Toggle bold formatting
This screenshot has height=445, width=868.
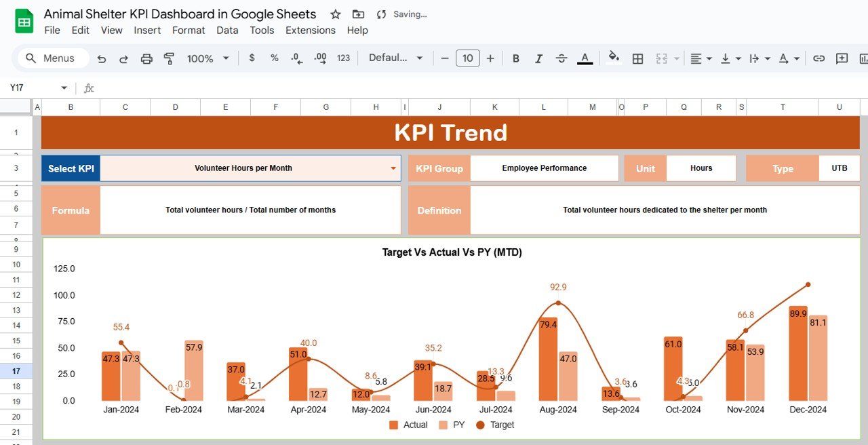pos(515,58)
